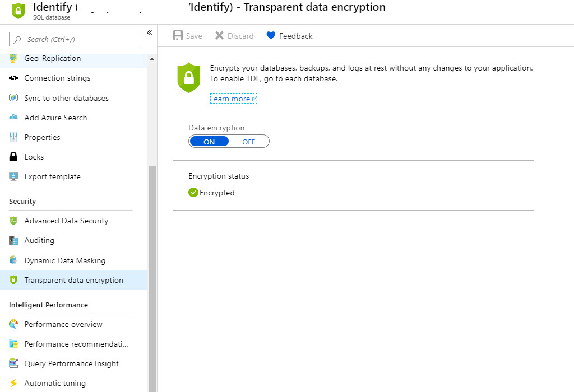The width and height of the screenshot is (574, 392).
Task: Click the Export template icon
Action: tap(13, 176)
